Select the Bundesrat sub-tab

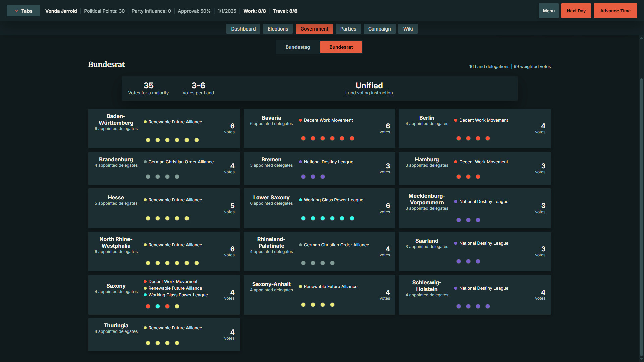[341, 47]
